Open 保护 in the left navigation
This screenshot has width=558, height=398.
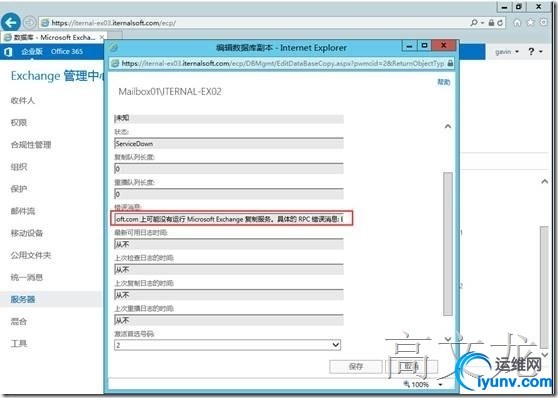(x=19, y=189)
